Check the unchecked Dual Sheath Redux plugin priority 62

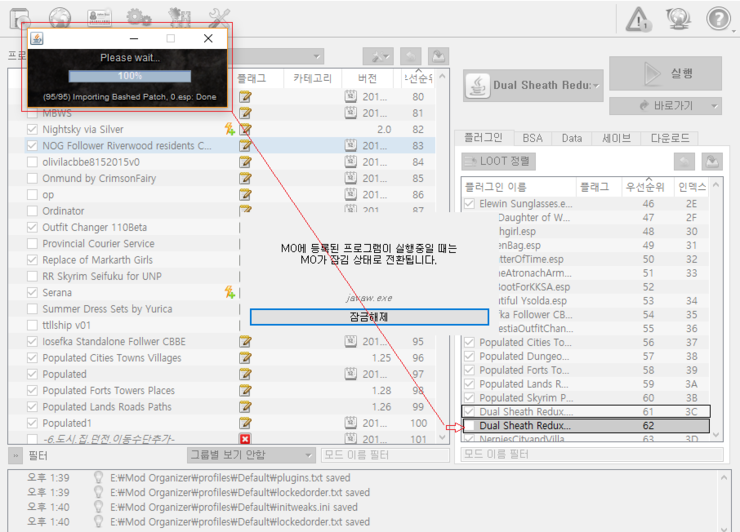point(469,425)
